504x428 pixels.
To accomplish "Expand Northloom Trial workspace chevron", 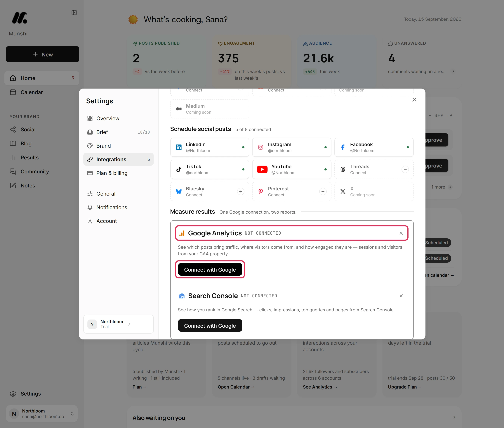I will 129,324.
